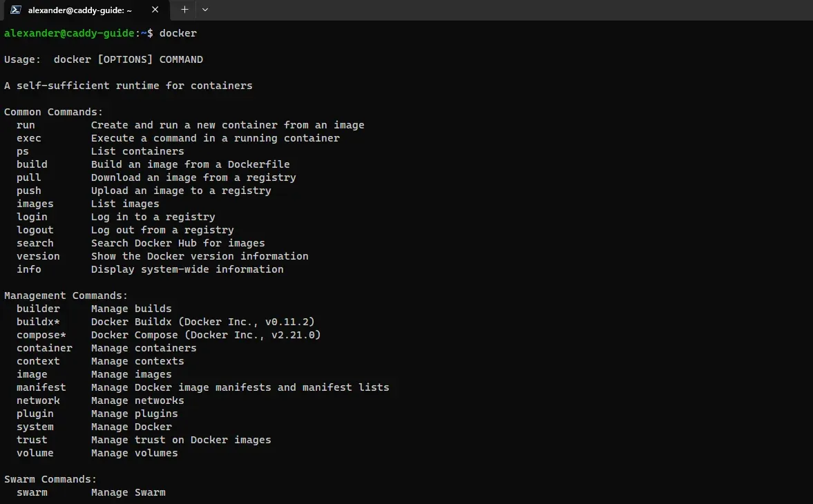Click the 'run' command entry

pos(26,125)
